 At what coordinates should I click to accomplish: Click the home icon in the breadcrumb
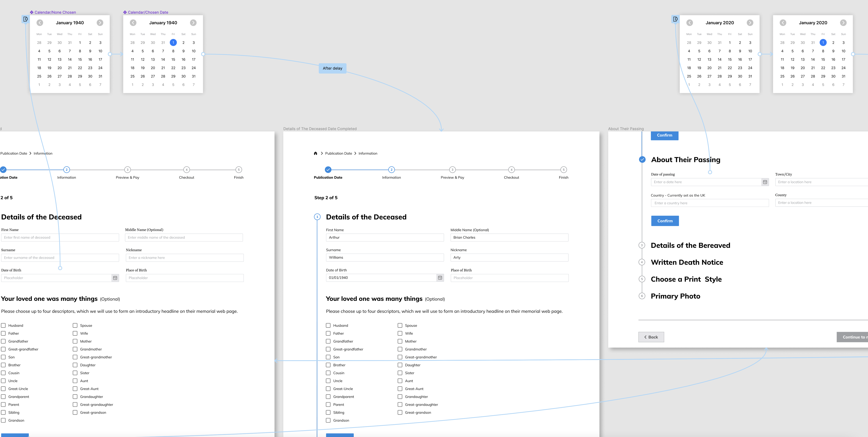pyautogui.click(x=315, y=153)
